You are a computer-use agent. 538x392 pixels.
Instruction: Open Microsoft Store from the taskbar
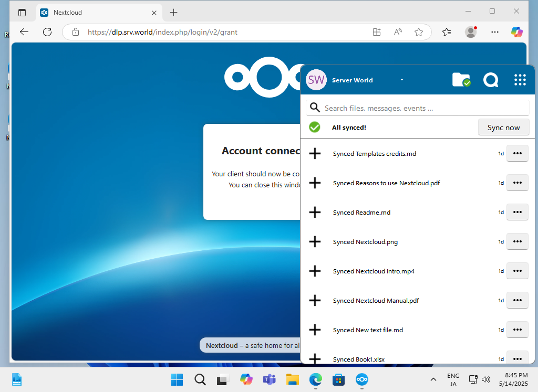point(338,379)
